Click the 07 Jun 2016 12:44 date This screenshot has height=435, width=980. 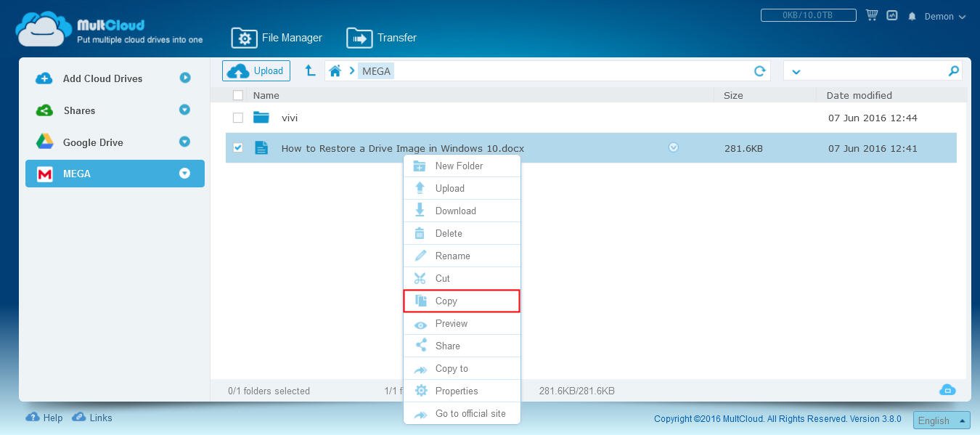pyautogui.click(x=873, y=118)
